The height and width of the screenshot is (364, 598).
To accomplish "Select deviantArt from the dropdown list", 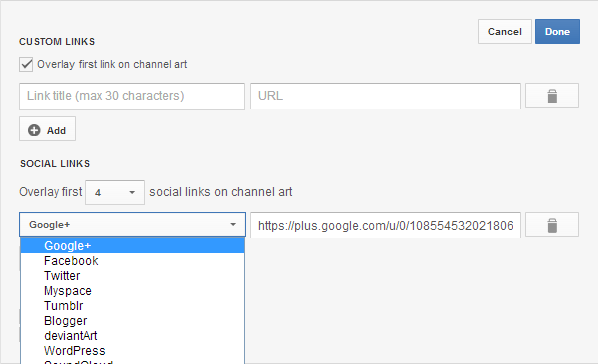I will [132, 336].
